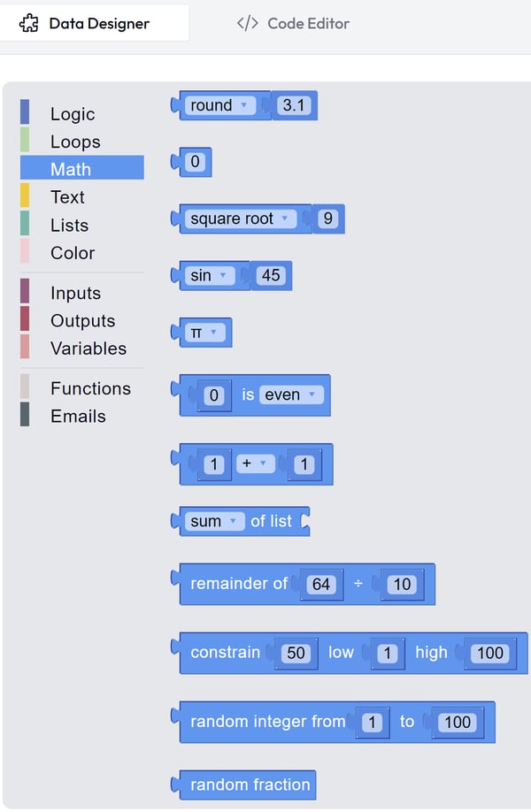Open the plus operator dropdown
The height and width of the screenshot is (812, 531).
pyautogui.click(x=256, y=463)
